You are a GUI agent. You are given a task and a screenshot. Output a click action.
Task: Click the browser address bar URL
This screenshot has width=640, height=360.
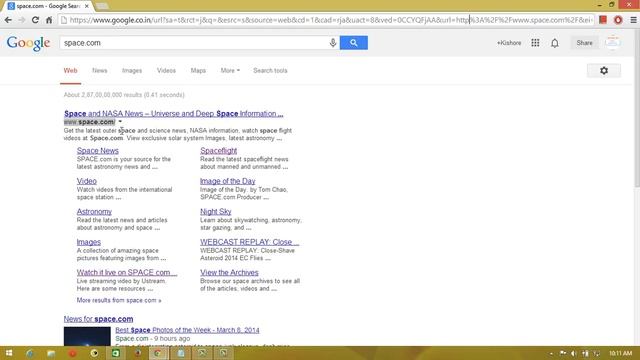point(327,20)
